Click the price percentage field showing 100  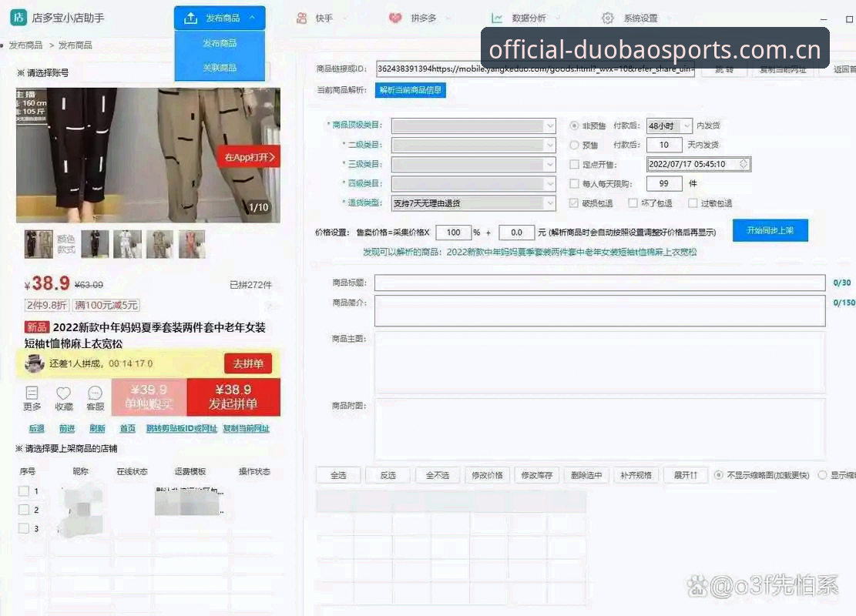pos(454,233)
